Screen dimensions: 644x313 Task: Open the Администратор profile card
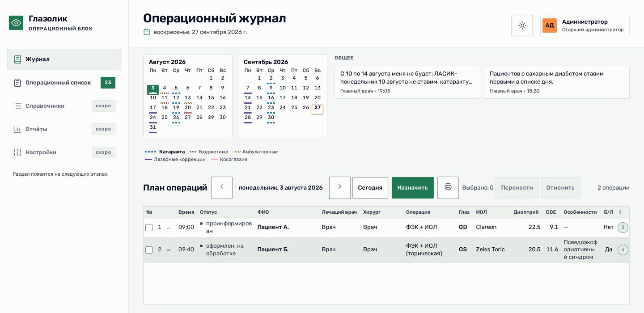[x=585, y=25]
